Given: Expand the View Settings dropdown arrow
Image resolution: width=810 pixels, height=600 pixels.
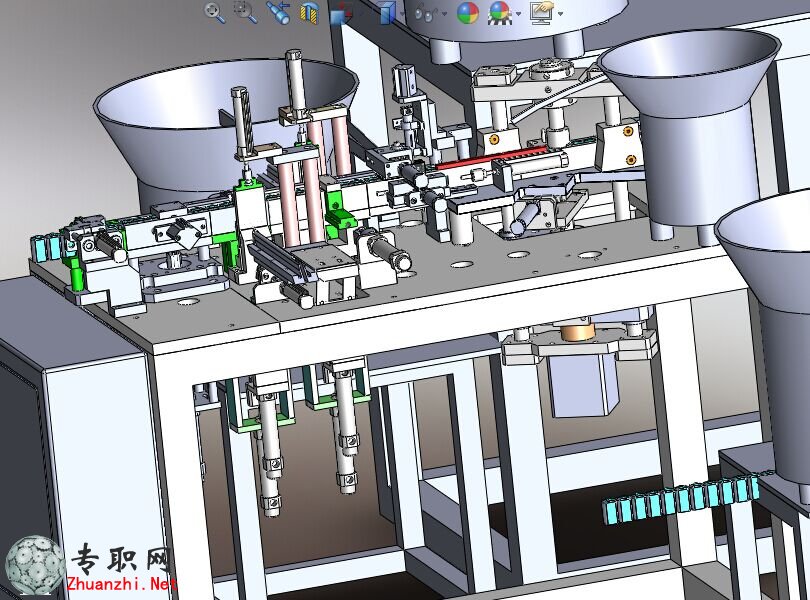Looking at the screenshot, I should tap(560, 14).
